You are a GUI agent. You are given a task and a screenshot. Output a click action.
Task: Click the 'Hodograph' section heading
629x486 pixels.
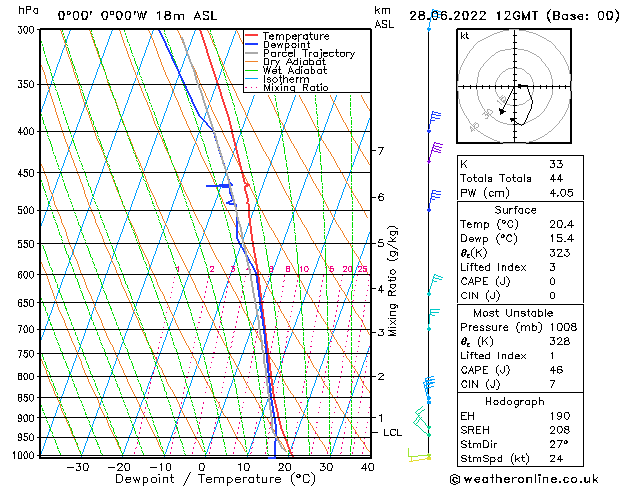(x=515, y=402)
